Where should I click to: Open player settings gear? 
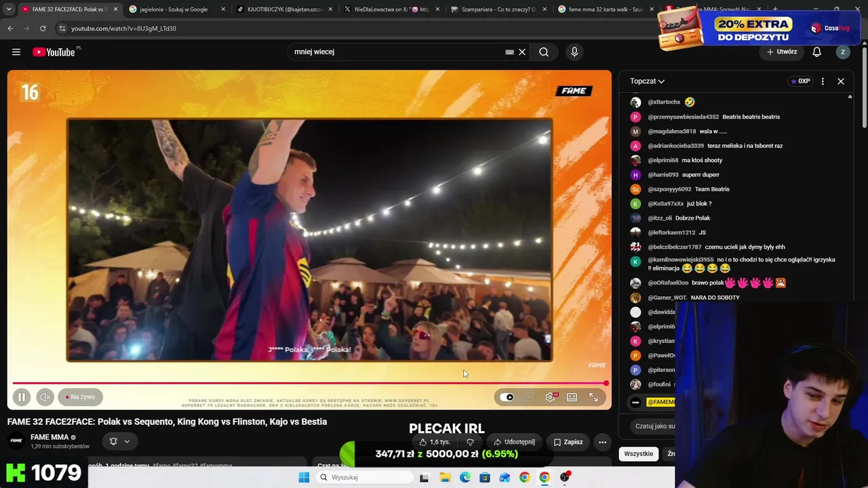551,397
